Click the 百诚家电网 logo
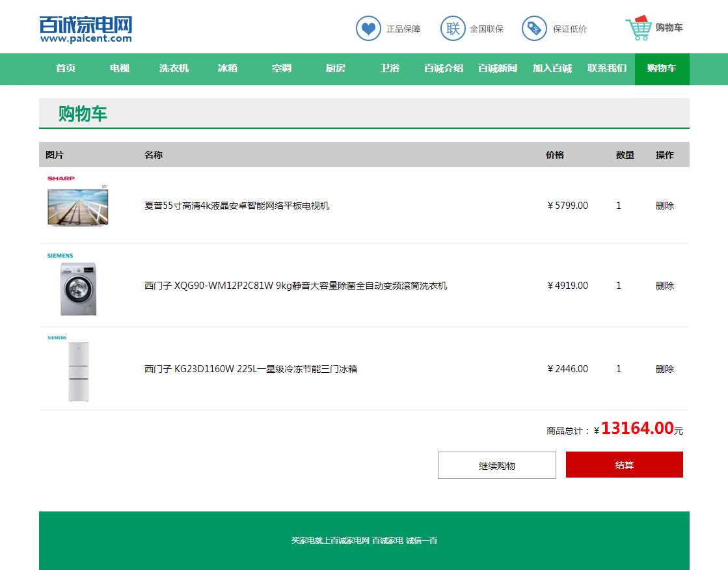This screenshot has width=728, height=570. (86, 29)
